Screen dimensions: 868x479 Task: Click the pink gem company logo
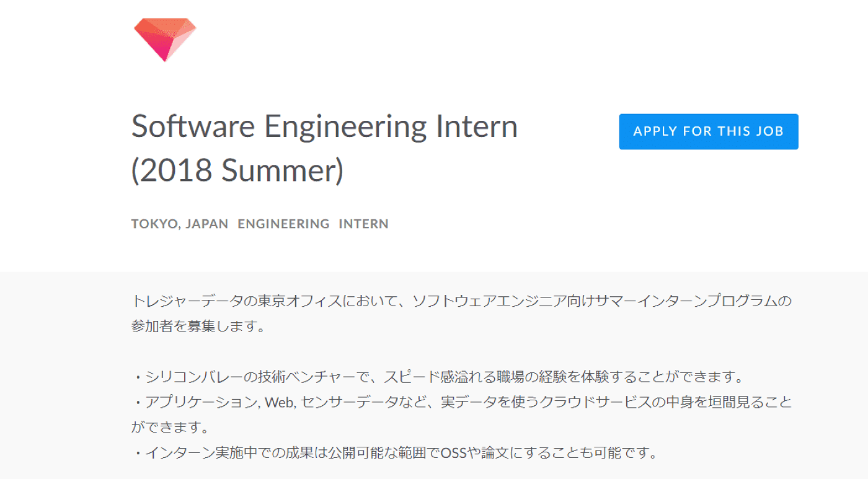pyautogui.click(x=165, y=40)
